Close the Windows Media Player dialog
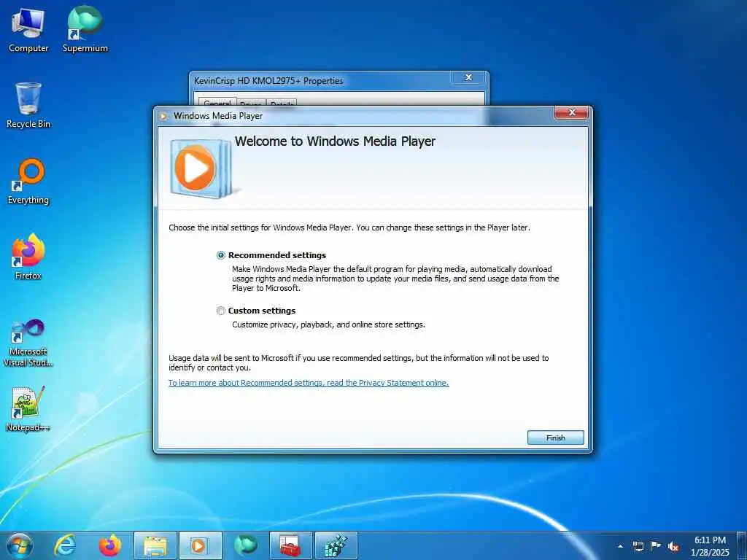Viewport: 747px width, 560px height. [x=572, y=113]
